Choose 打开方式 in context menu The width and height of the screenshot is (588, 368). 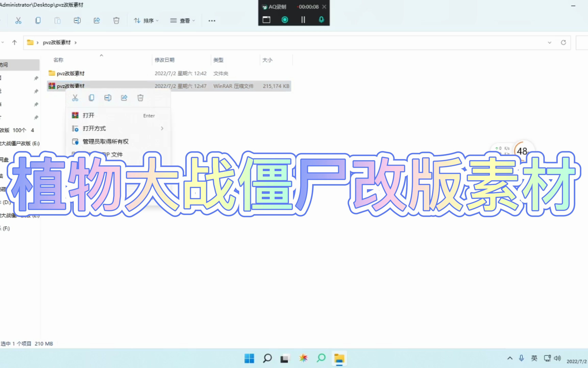click(118, 128)
